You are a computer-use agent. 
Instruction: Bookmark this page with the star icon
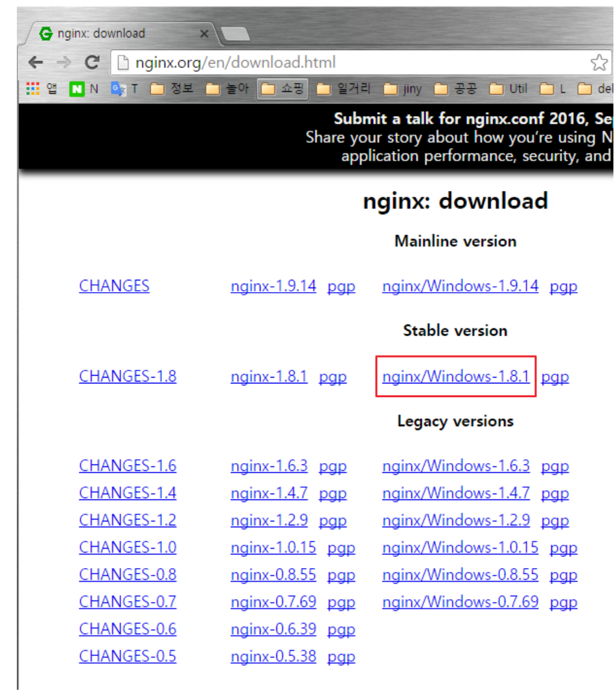(599, 62)
